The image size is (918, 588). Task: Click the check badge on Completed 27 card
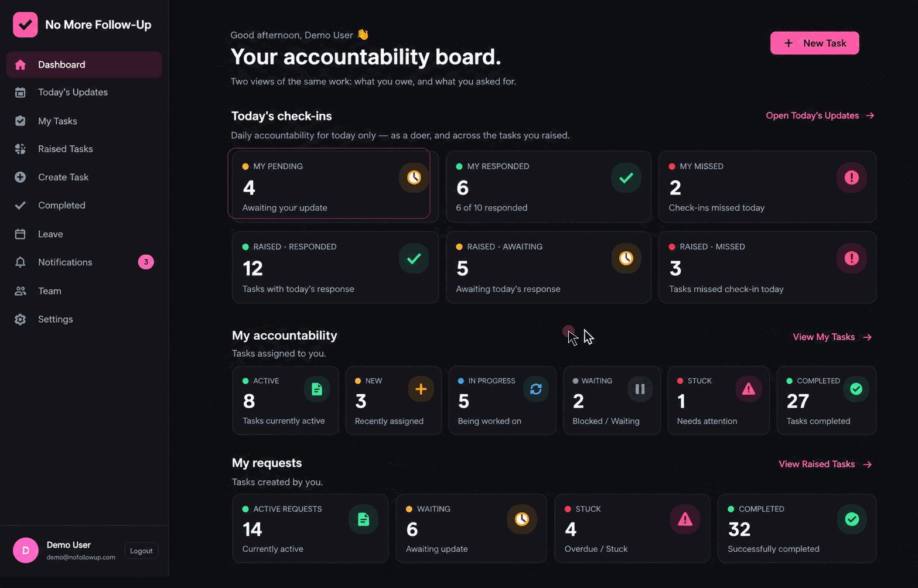856,389
